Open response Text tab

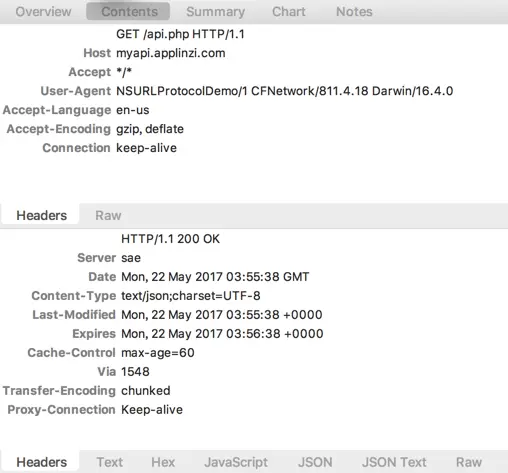pos(110,462)
